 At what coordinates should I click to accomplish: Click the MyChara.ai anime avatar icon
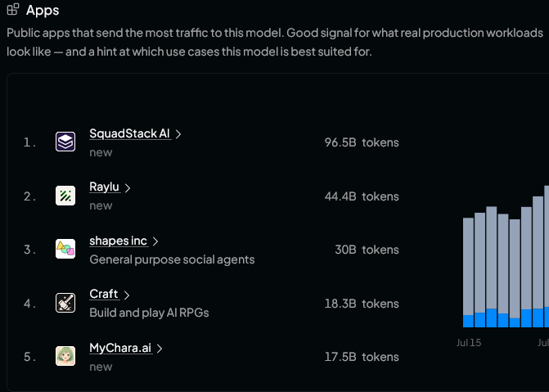coord(65,356)
